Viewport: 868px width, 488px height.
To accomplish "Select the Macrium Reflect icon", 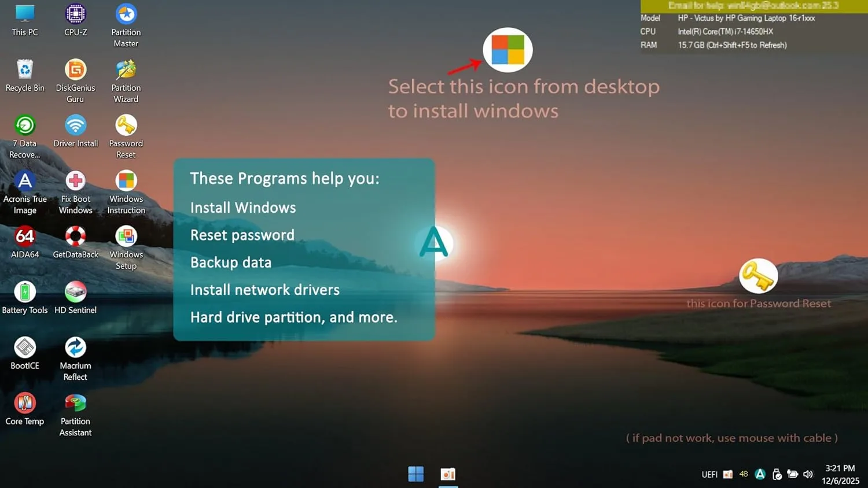I will click(75, 347).
